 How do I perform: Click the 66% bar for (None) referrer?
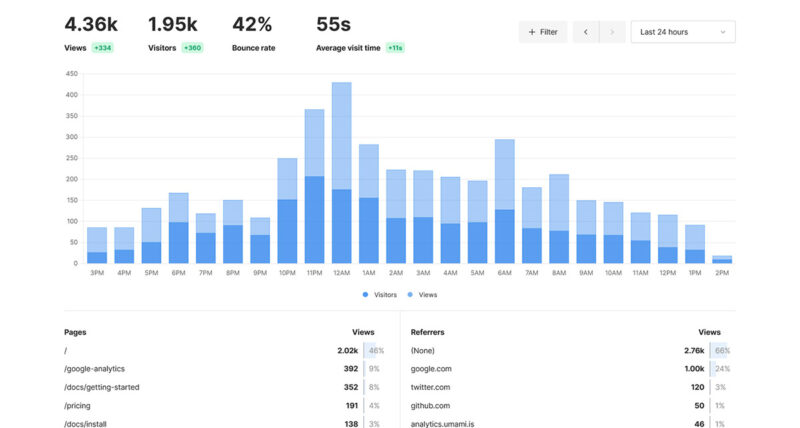click(x=721, y=350)
